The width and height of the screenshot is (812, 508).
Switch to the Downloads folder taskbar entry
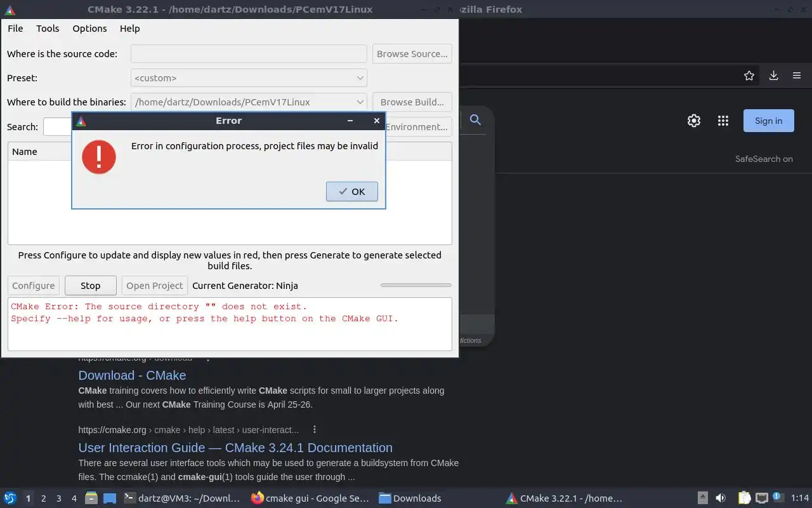coord(410,498)
